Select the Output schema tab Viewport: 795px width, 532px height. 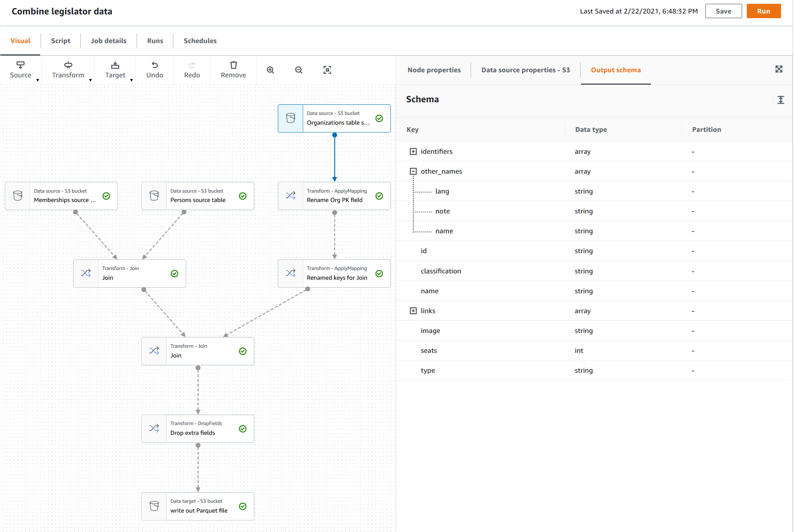[616, 70]
